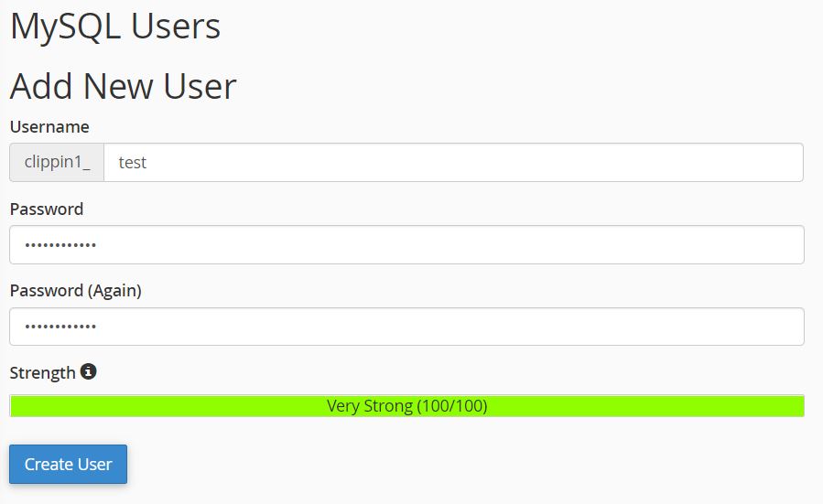The width and height of the screenshot is (823, 504).
Task: Click the MySQL Users page heading
Action: pos(115,27)
